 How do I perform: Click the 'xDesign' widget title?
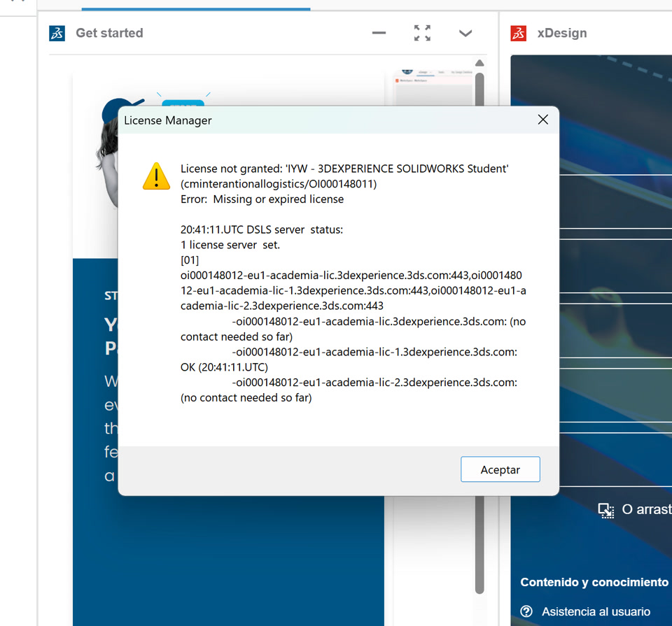(562, 33)
